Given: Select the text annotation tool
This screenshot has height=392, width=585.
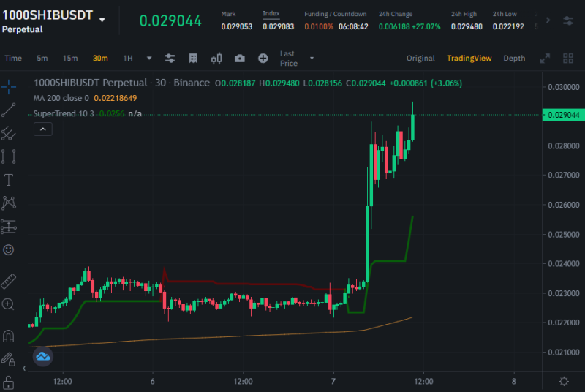Looking at the screenshot, I should tap(8, 180).
